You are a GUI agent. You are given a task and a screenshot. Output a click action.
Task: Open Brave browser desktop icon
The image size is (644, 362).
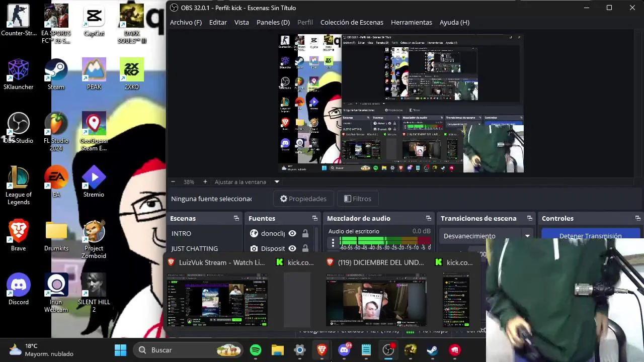pos(19,236)
